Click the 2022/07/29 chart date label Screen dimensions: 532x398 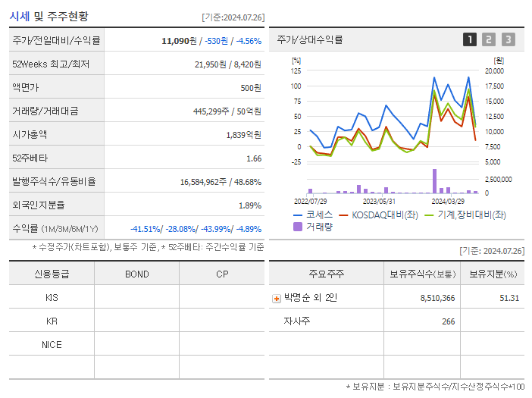click(x=310, y=202)
